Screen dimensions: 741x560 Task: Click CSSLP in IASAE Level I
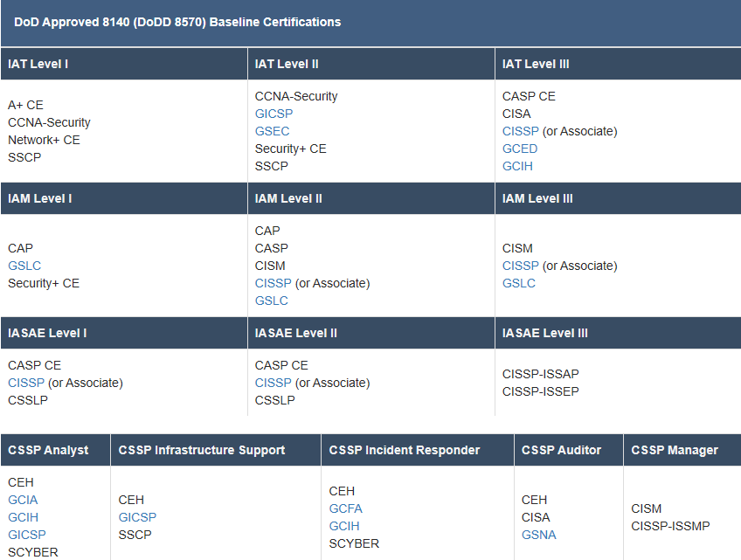point(28,400)
